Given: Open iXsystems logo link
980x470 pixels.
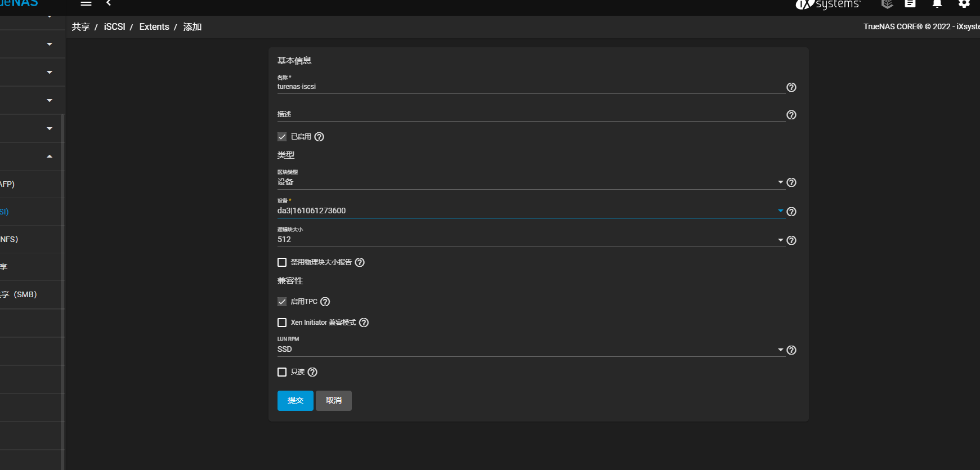Looking at the screenshot, I should (828, 5).
